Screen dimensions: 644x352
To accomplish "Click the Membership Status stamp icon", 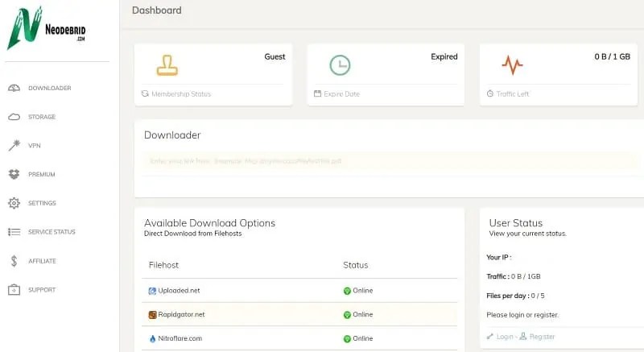I will pyautogui.click(x=167, y=64).
